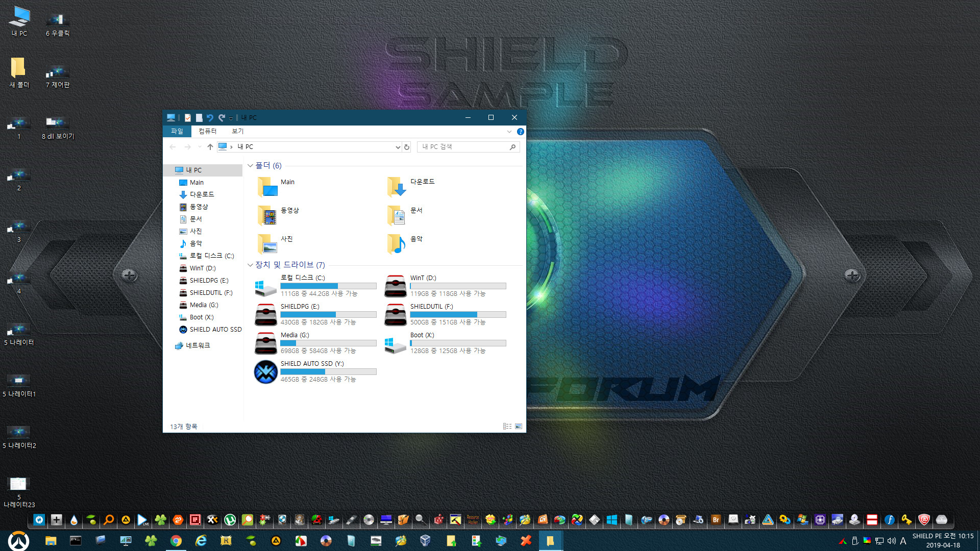
Task: Toggle the input language indicator A
Action: (903, 541)
